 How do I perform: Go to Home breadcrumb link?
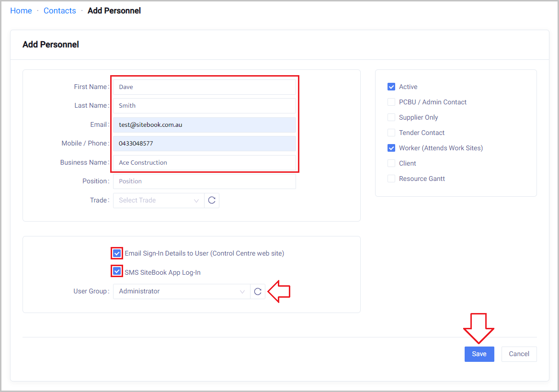click(21, 11)
